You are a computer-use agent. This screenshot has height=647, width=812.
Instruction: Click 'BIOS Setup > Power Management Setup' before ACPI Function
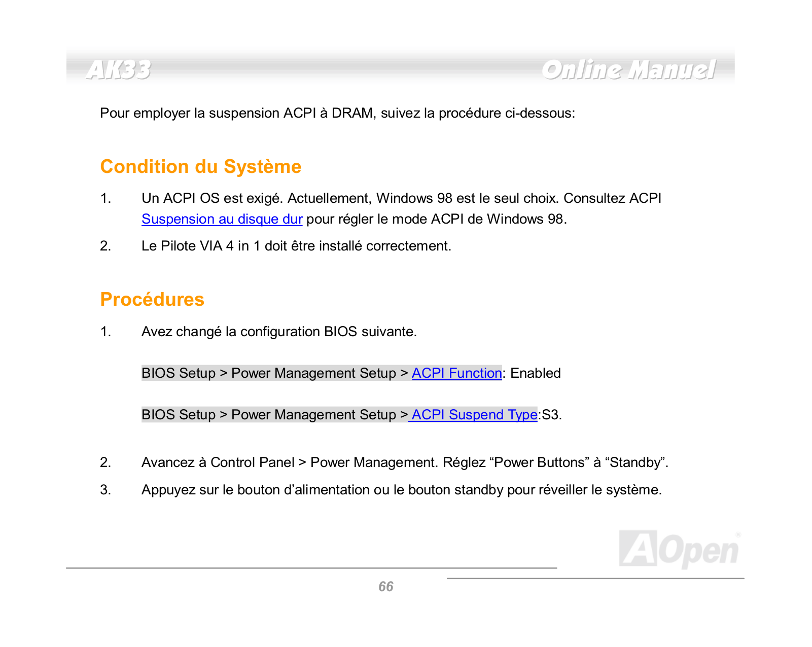275,373
